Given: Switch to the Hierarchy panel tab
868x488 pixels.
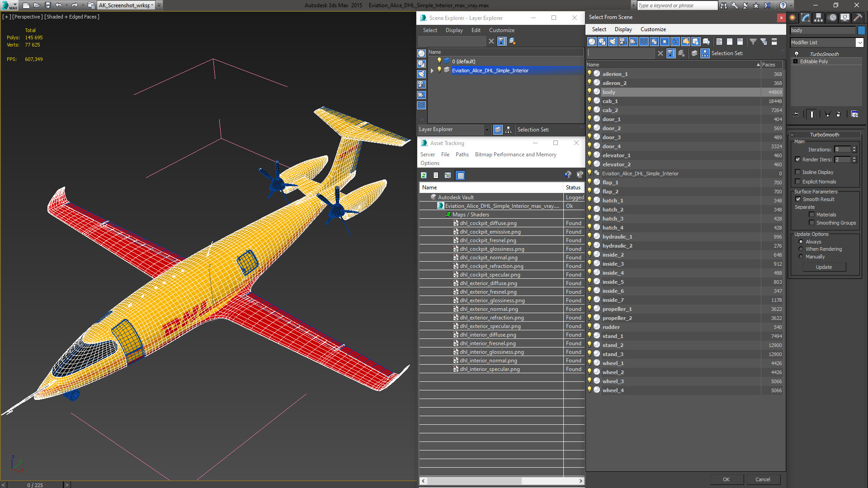Looking at the screenshot, I should (819, 18).
